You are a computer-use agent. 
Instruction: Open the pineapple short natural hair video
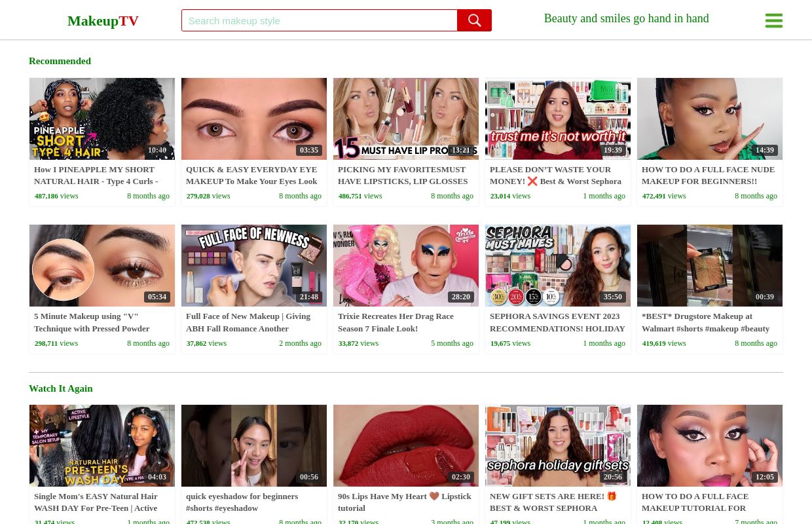coord(102,119)
